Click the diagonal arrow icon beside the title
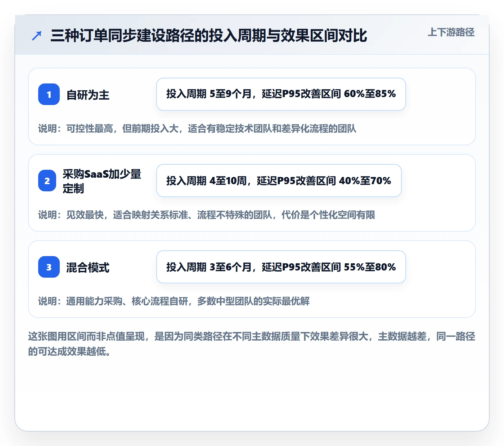This screenshot has height=446, width=504. (x=37, y=36)
